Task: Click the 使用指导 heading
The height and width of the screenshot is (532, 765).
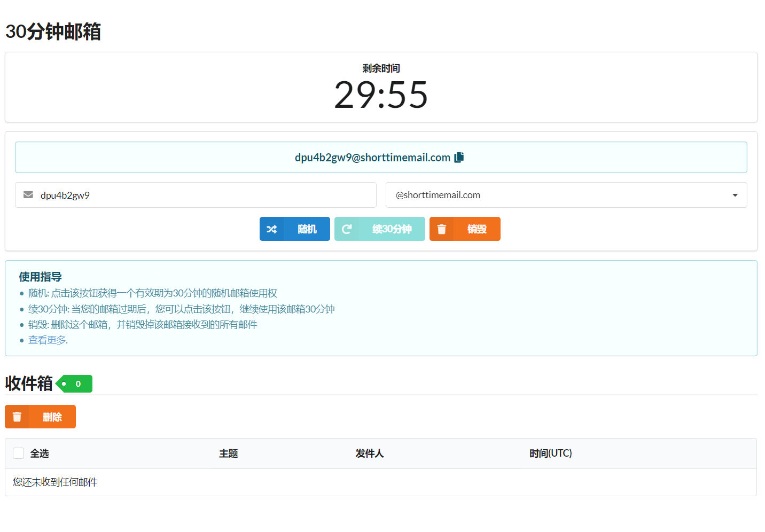Action: coord(41,277)
